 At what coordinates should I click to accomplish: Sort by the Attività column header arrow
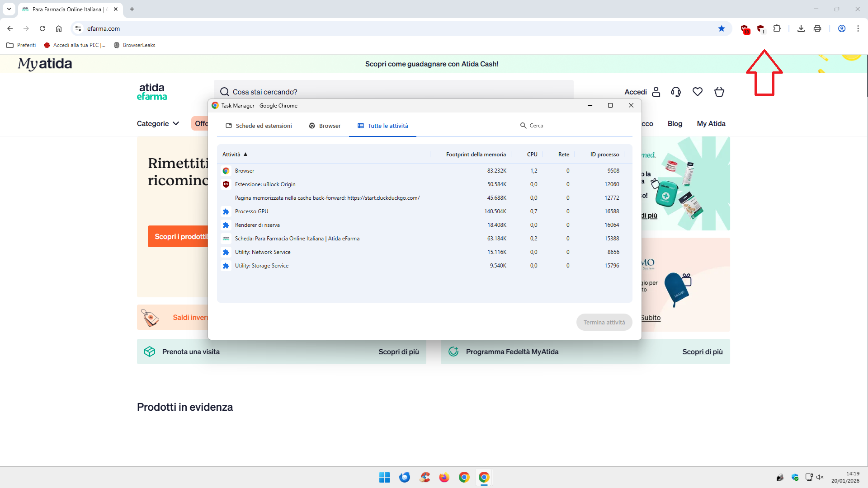[245, 155]
